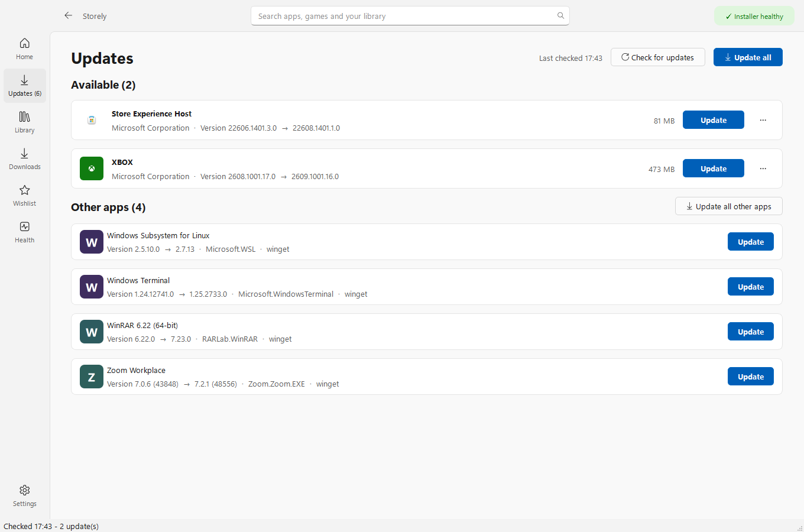
Task: Click the Store Experience Host app icon
Action: (x=92, y=120)
